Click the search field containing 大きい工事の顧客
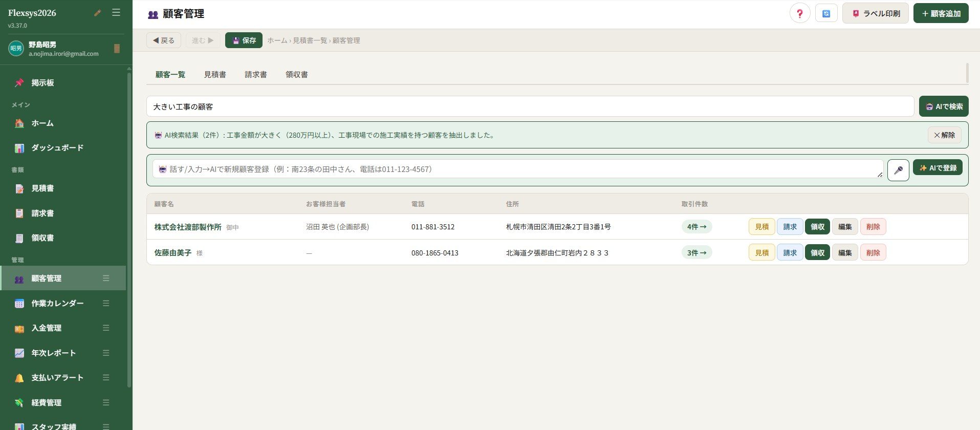The width and height of the screenshot is (980, 430). pyautogui.click(x=530, y=106)
